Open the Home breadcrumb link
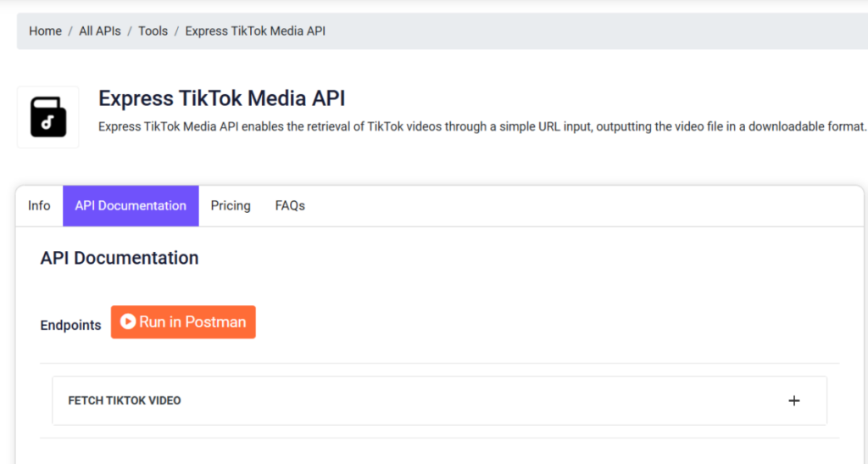This screenshot has width=868, height=464. coord(46,31)
